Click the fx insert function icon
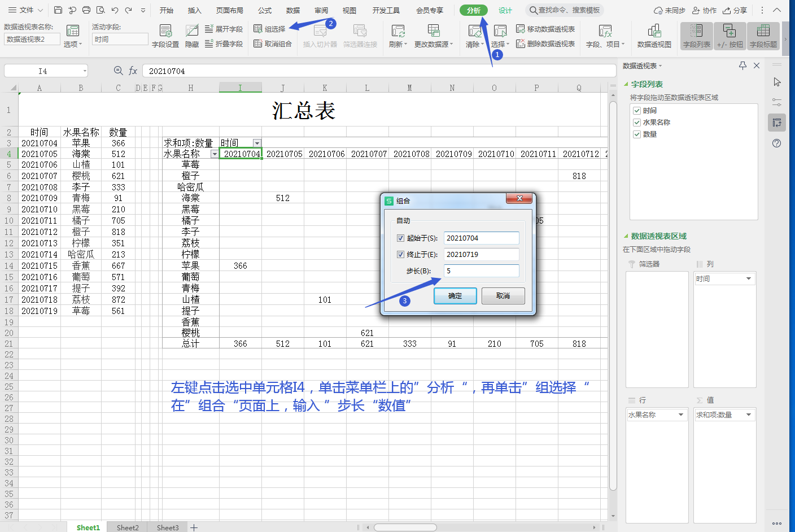Viewport: 795px width, 532px height. tap(133, 71)
